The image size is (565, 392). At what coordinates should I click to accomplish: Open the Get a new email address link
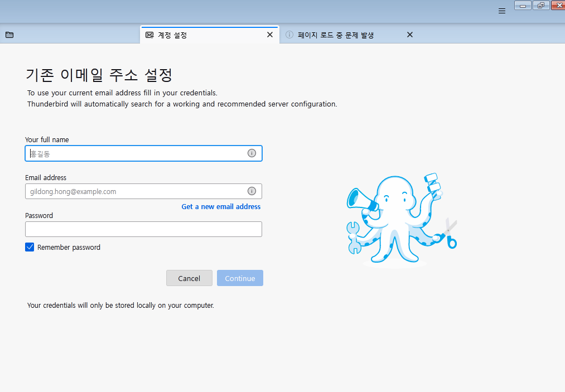click(x=221, y=206)
